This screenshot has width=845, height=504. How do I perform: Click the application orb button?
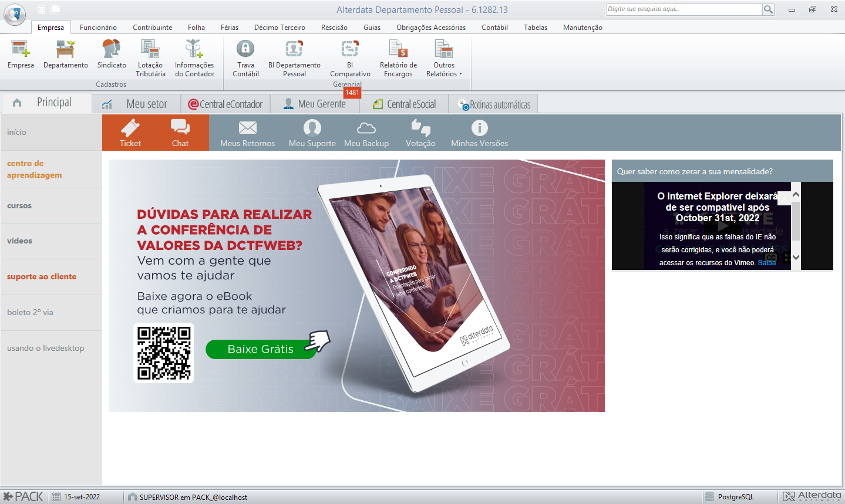pyautogui.click(x=15, y=14)
